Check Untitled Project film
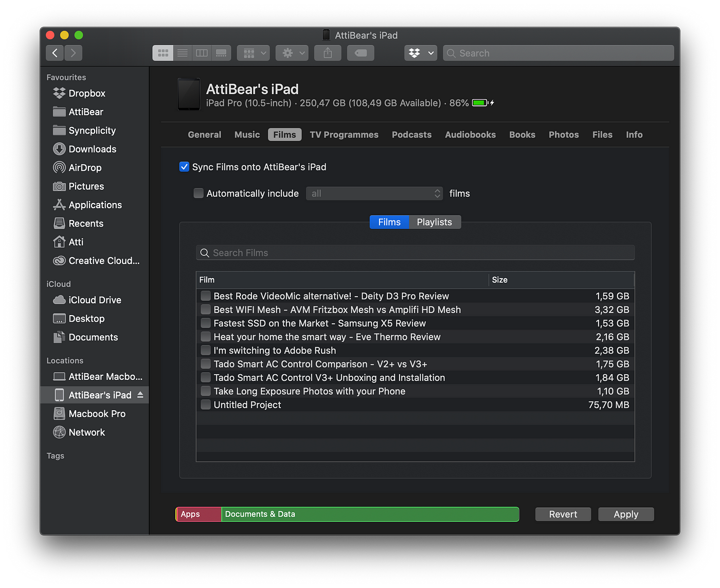The width and height of the screenshot is (720, 588). pos(206,405)
